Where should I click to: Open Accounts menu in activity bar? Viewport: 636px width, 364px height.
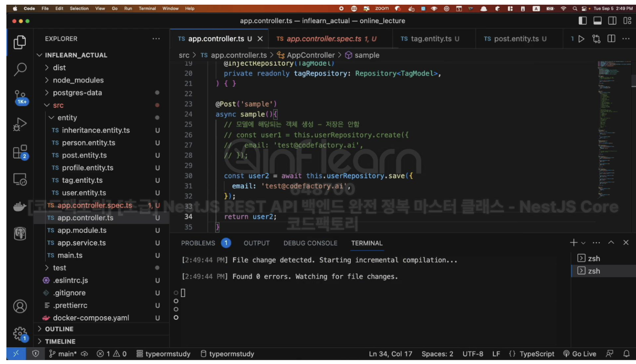pos(20,306)
